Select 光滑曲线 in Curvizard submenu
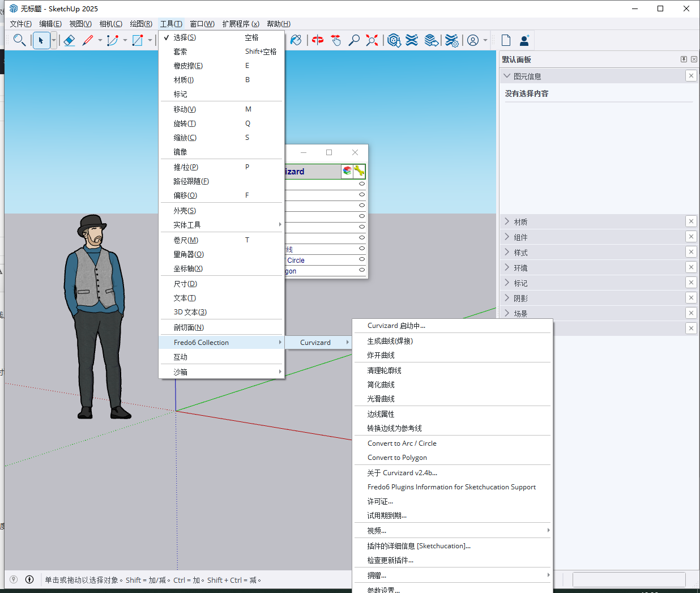Image resolution: width=700 pixels, height=593 pixels. coord(452,399)
